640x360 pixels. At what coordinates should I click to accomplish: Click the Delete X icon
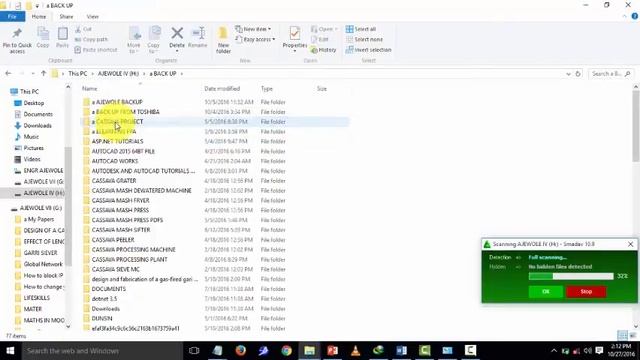177,33
